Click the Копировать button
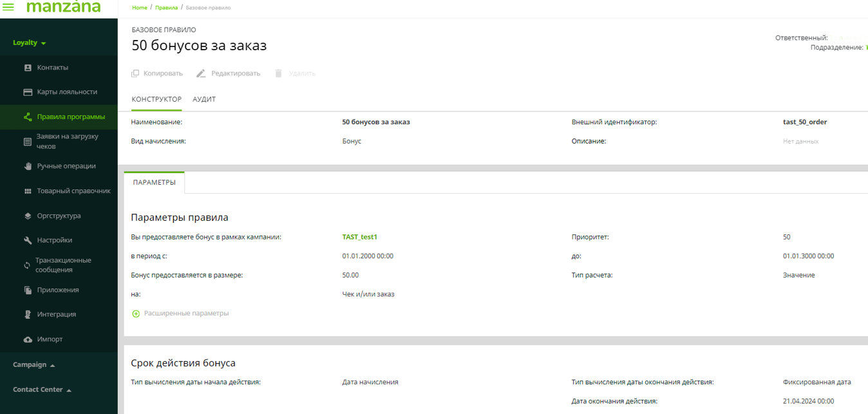The height and width of the screenshot is (414, 868). (157, 73)
